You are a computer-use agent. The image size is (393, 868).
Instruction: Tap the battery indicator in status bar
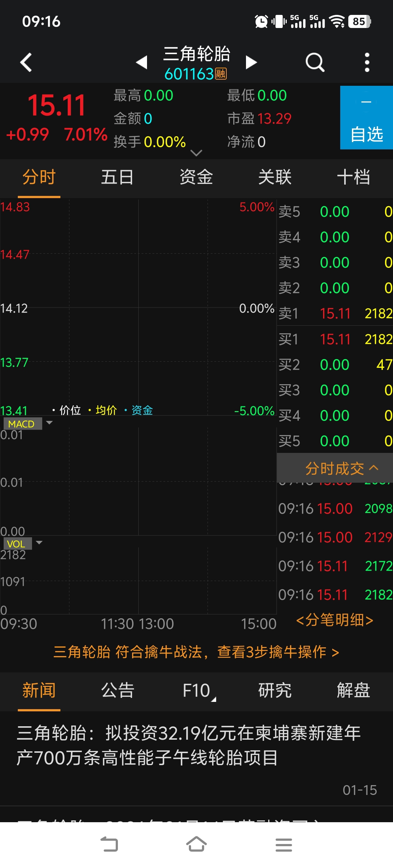click(360, 21)
